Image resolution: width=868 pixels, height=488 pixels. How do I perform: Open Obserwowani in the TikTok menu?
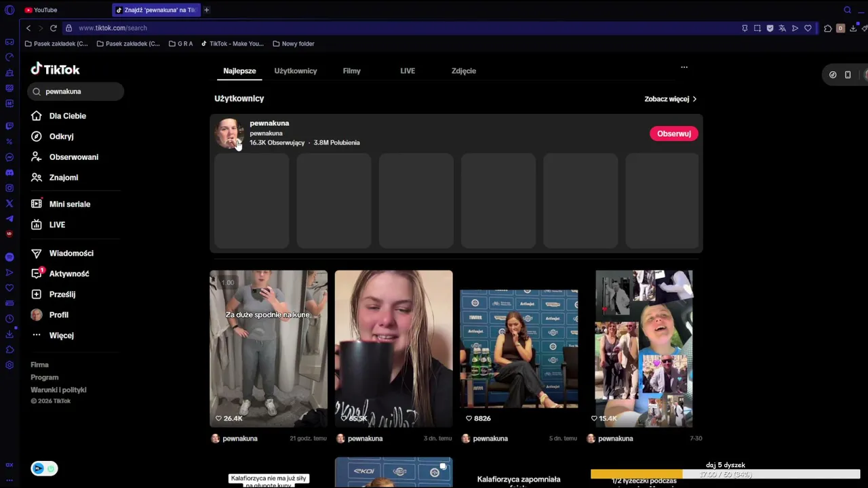click(75, 157)
